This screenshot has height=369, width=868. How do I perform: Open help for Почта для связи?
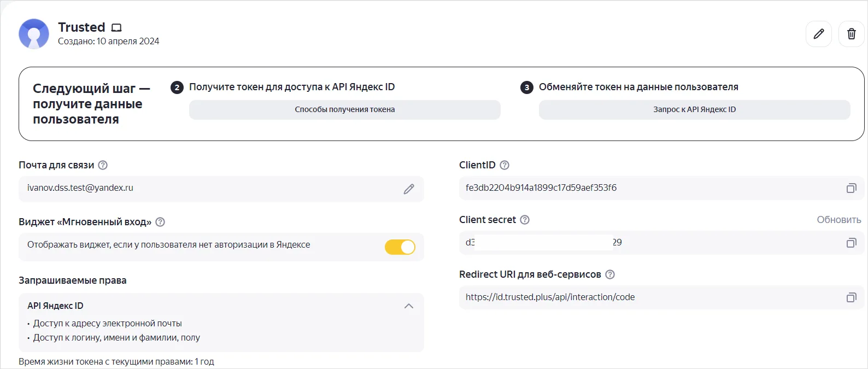click(x=103, y=165)
